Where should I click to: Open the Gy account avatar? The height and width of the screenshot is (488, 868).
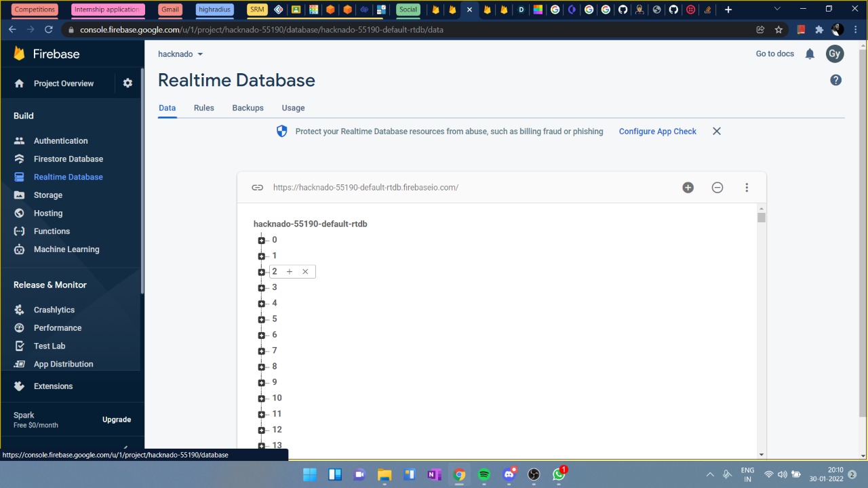tap(835, 54)
